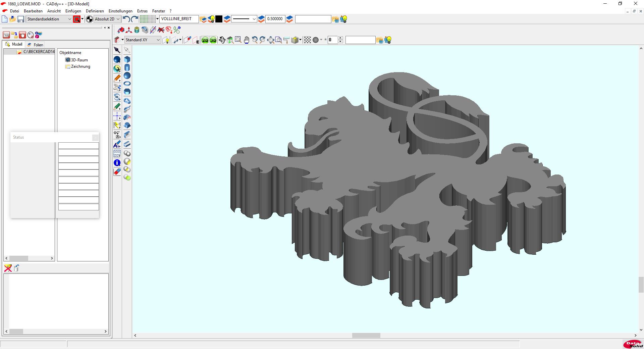Viewport: 644px width, 349px height.
Task: Open the text tool with letter A
Action: click(x=117, y=144)
